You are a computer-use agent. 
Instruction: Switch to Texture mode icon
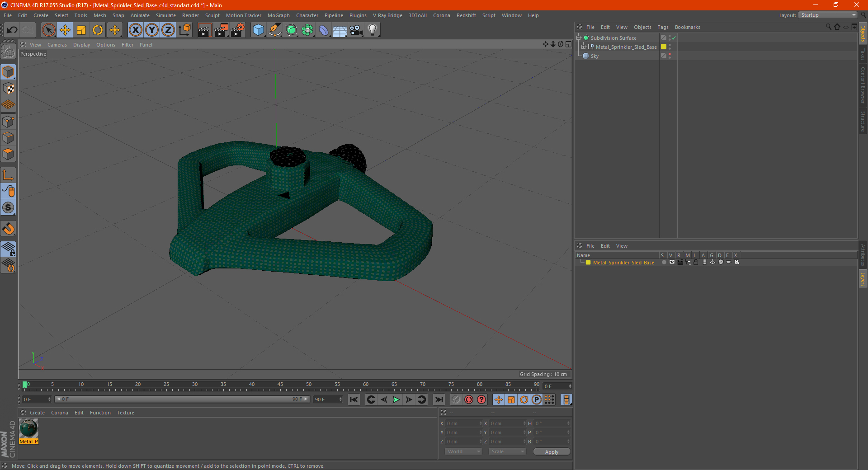8,89
